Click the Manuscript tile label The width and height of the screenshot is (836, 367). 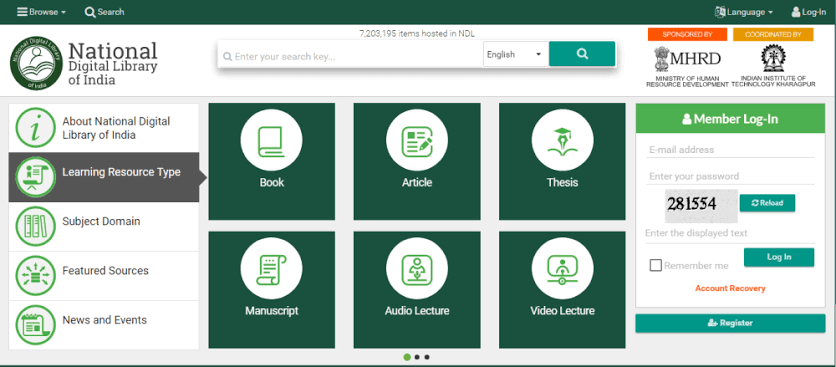(271, 310)
